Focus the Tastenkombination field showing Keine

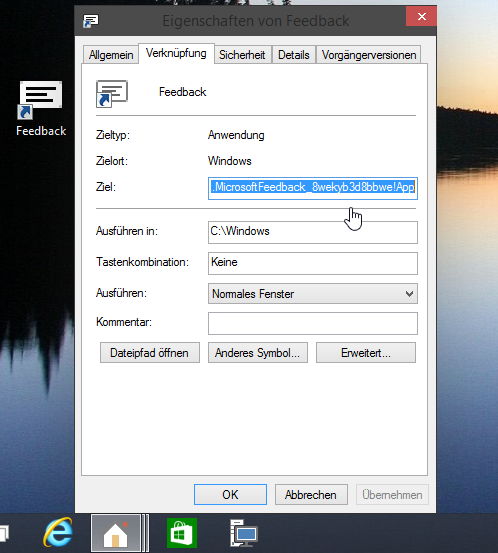313,263
